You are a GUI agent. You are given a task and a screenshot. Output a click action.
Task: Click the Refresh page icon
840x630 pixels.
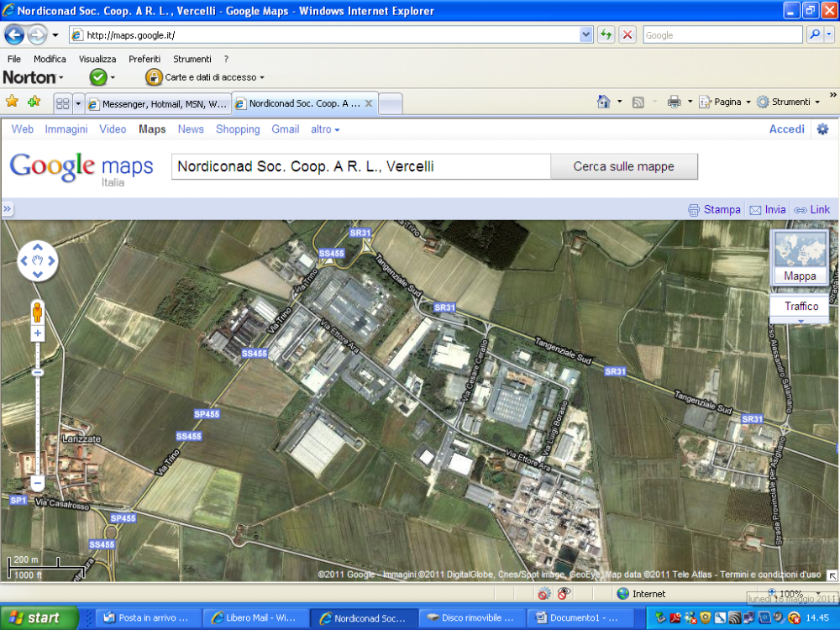(606, 35)
